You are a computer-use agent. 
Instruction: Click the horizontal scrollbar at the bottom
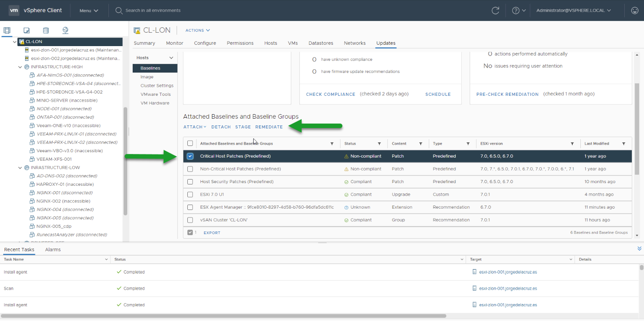[x=224, y=316]
